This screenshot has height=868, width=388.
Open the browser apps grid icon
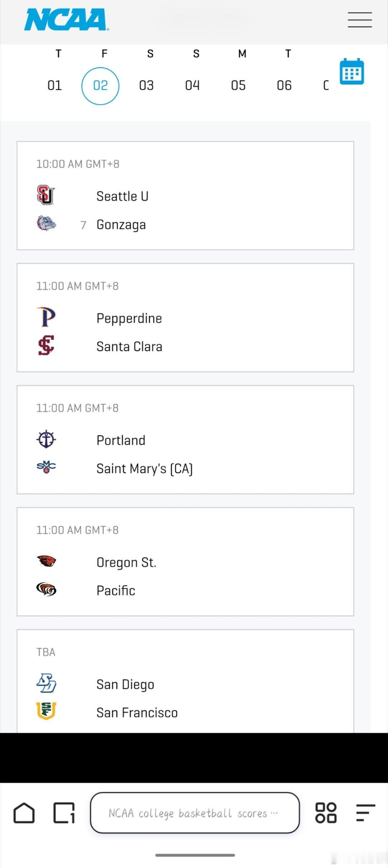(326, 813)
